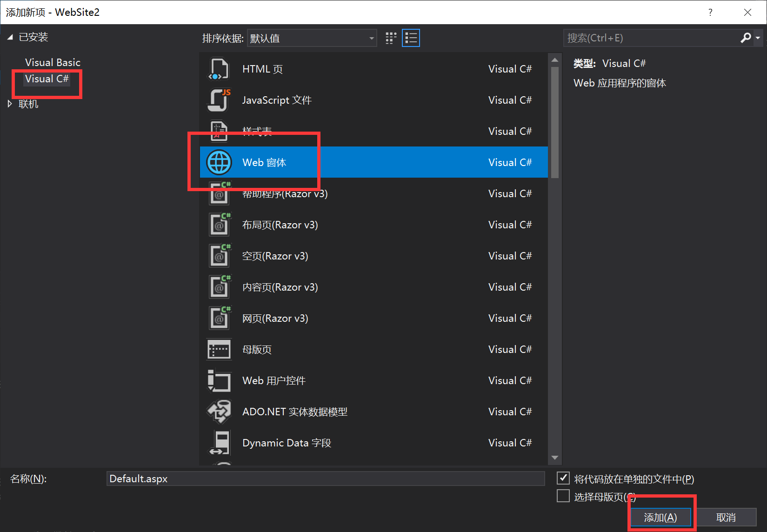Click the 帮助程序(Razor v3) icon
Screen dimensions: 767x532
[220, 193]
